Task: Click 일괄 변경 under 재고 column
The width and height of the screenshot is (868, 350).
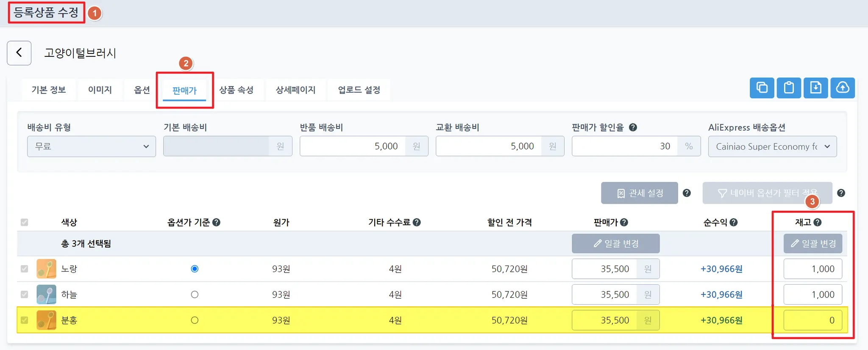Action: 812,244
